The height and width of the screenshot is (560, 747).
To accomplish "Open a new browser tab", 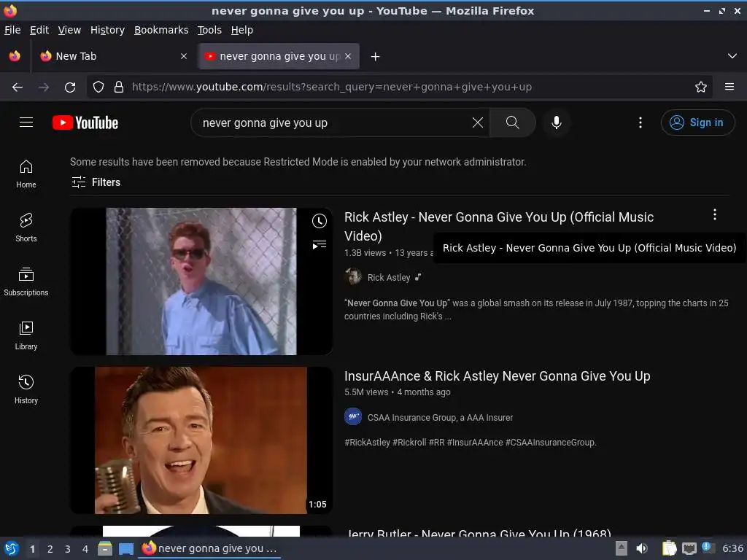I will 376,57.
